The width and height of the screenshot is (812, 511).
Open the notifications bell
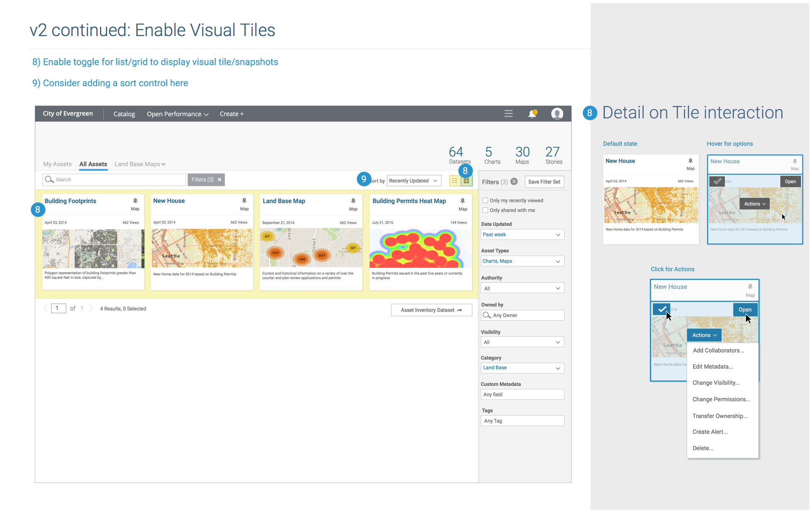click(x=532, y=114)
